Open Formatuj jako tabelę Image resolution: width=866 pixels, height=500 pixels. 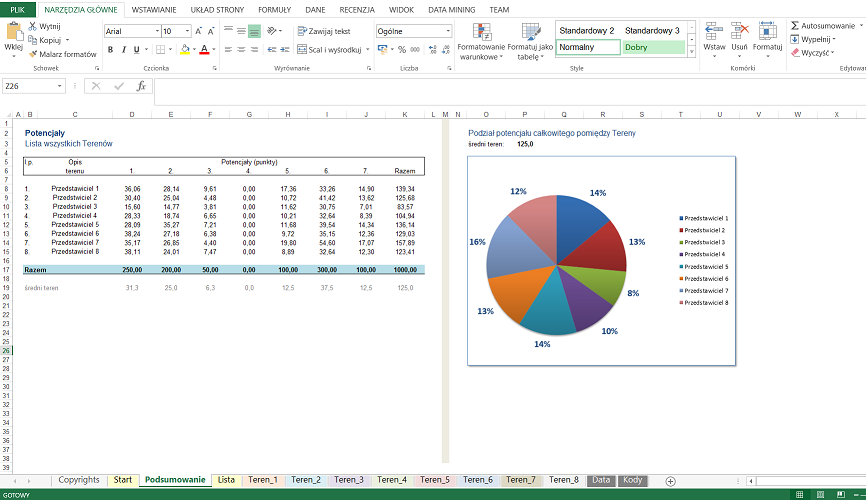[530, 42]
